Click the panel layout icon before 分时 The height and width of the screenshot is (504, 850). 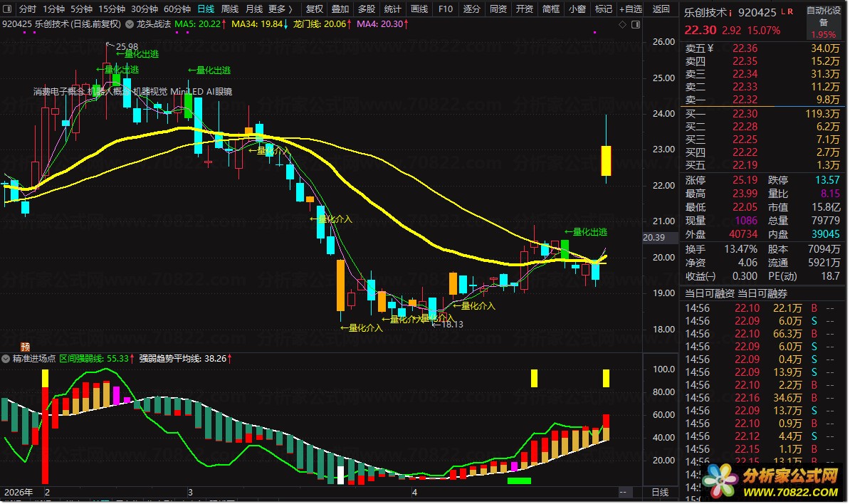coord(8,9)
